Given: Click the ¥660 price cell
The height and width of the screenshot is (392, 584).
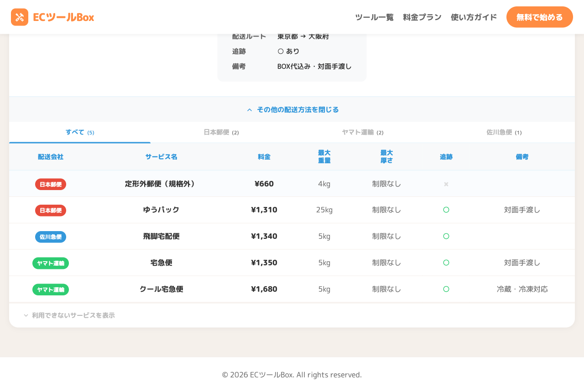Looking at the screenshot, I should [x=264, y=184].
